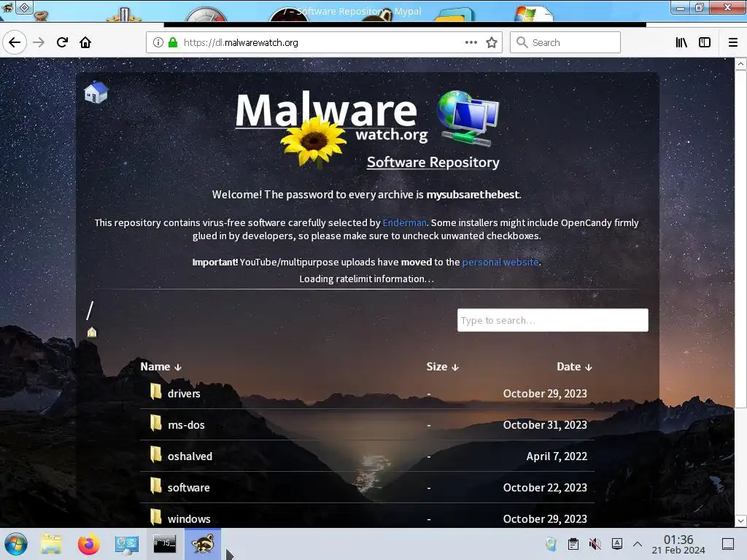Click the address bar URL

[x=241, y=42]
